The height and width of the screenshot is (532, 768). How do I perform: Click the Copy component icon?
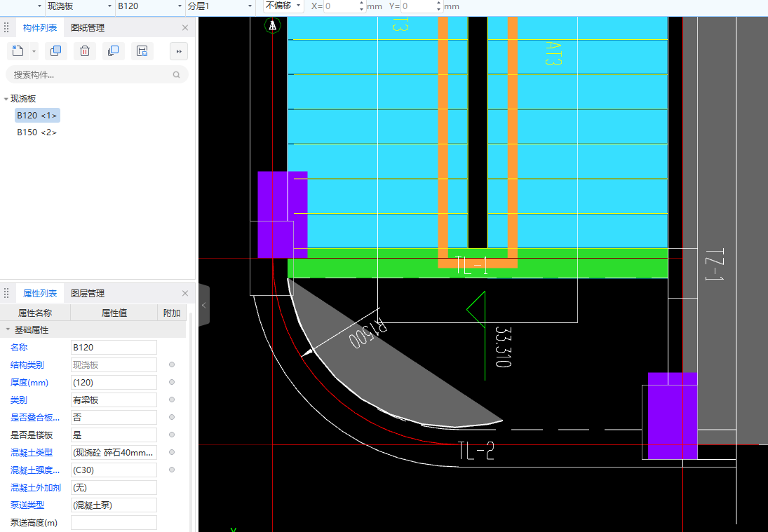pyautogui.click(x=56, y=51)
